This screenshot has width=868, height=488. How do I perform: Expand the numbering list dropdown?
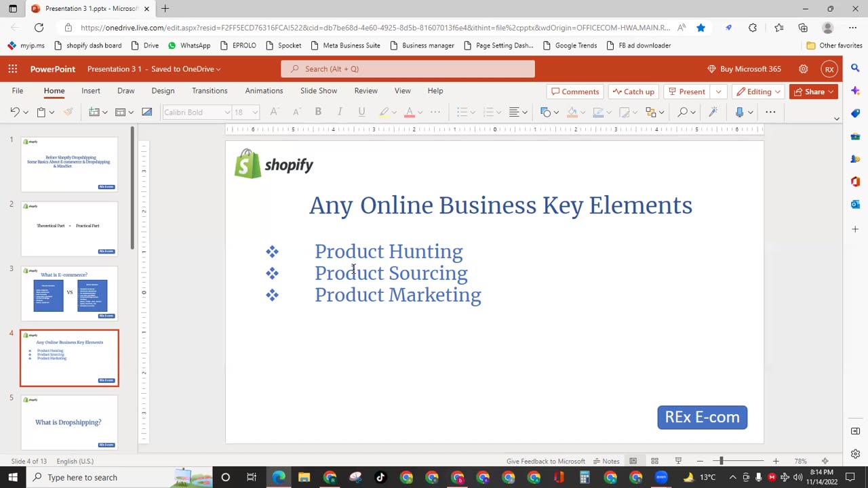coord(498,112)
